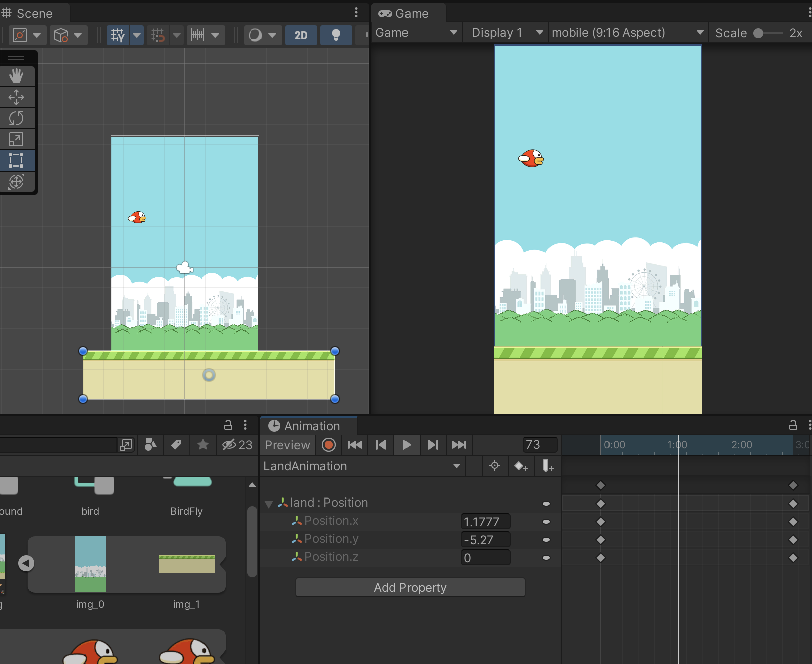The height and width of the screenshot is (664, 812).
Task: Search by type filter icon
Action: [x=151, y=445]
